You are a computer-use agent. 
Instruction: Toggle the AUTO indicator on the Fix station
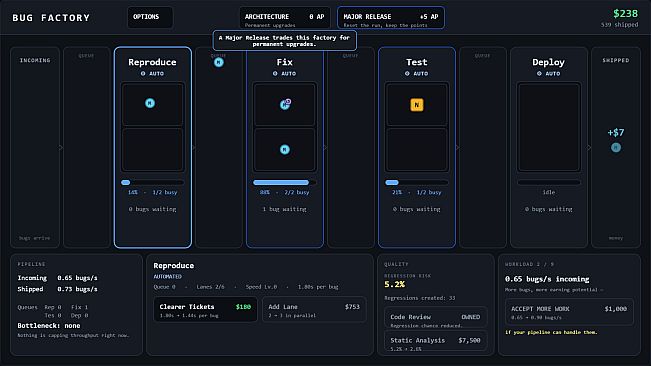click(284, 73)
